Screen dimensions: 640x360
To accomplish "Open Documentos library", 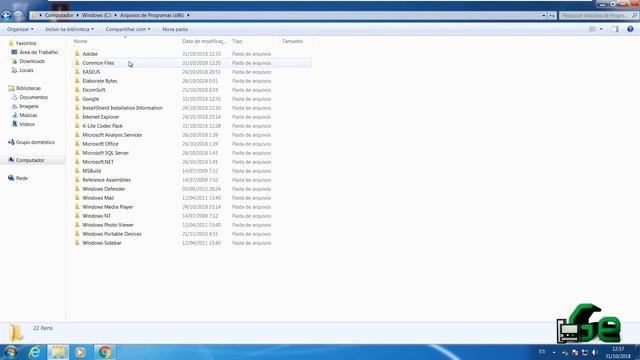I will coord(33,97).
